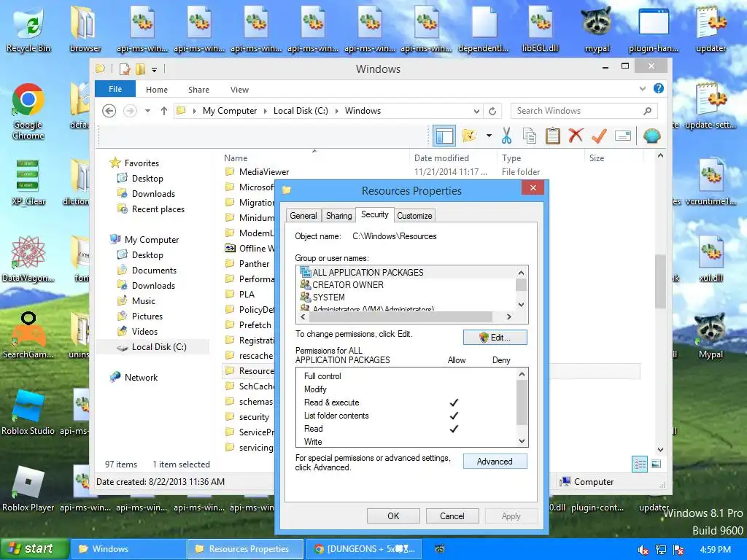
Task: Open libEGL.dll desktop file
Action: coord(540,28)
